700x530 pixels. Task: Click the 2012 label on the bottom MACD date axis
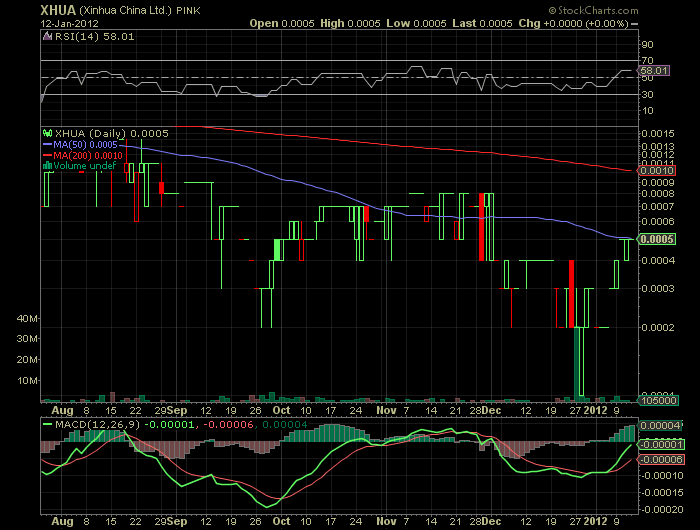pyautogui.click(x=596, y=521)
